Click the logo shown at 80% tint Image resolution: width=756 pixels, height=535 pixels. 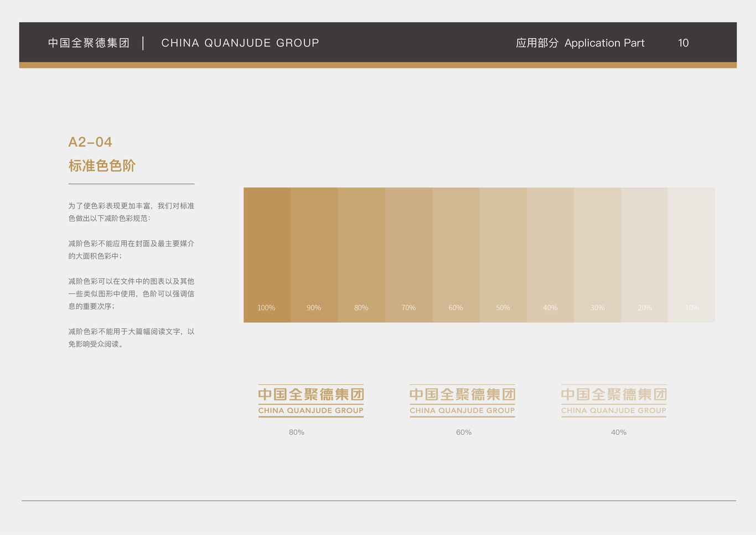click(x=311, y=400)
